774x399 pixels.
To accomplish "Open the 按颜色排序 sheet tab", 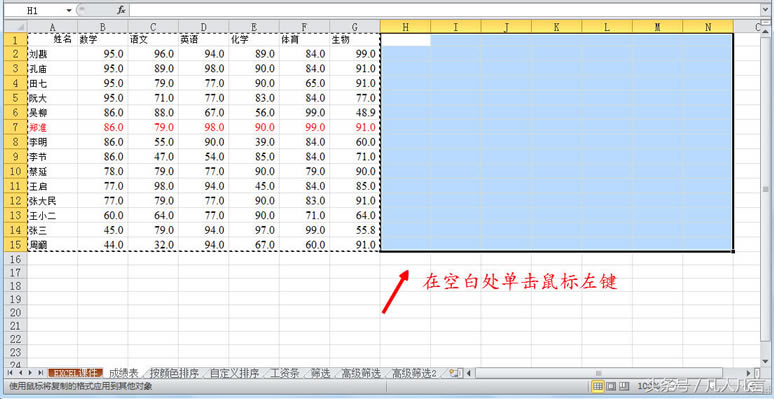I will coord(175,373).
